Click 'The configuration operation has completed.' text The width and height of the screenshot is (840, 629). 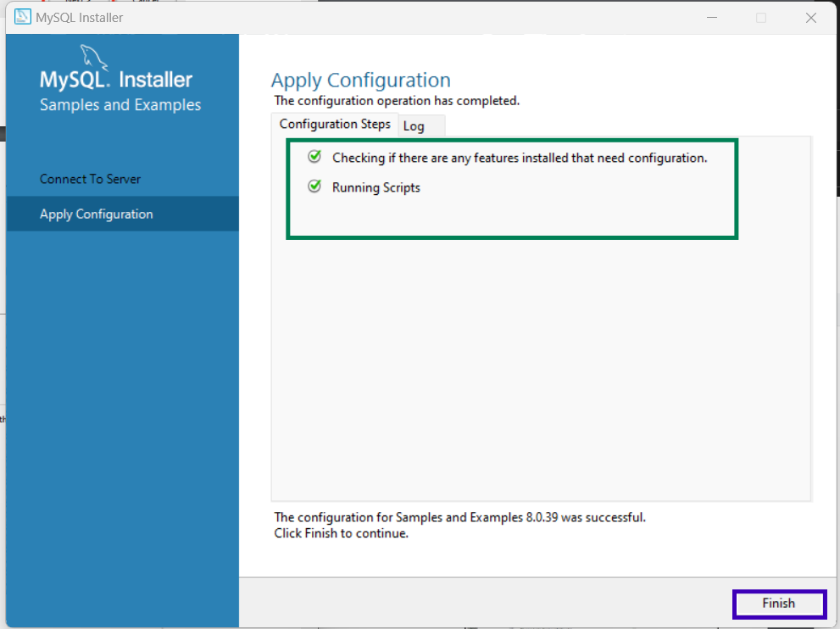pos(397,101)
